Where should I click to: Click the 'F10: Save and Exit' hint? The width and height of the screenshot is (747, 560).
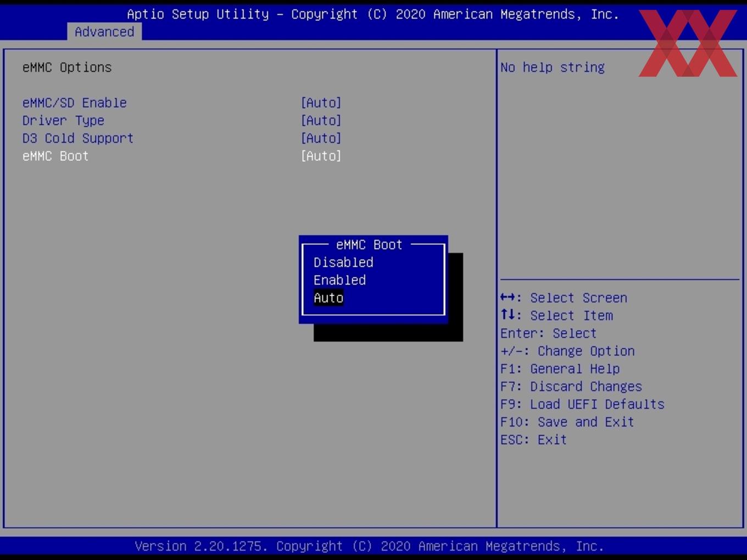pyautogui.click(x=567, y=422)
